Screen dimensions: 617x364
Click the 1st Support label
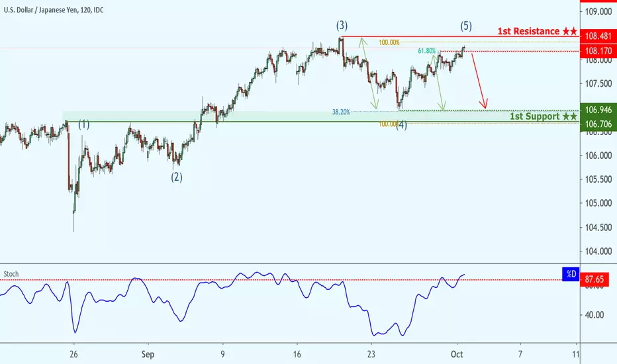pos(544,116)
